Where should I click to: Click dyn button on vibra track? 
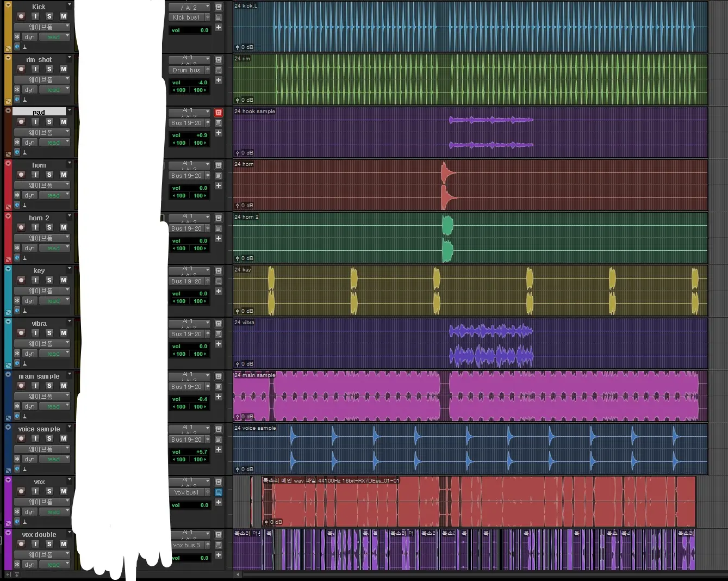[29, 354]
